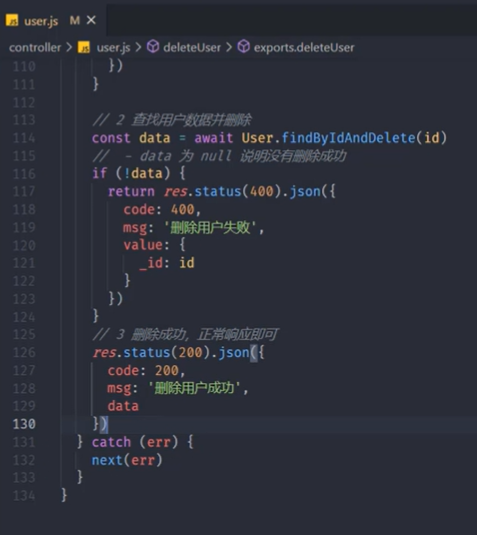Click '_id' property on line 121

(151, 263)
